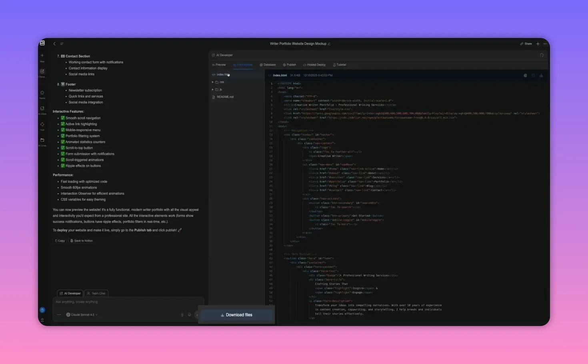The height and width of the screenshot is (364, 588).
Task: Click Social media links in Contact Section
Action: [x=82, y=74]
